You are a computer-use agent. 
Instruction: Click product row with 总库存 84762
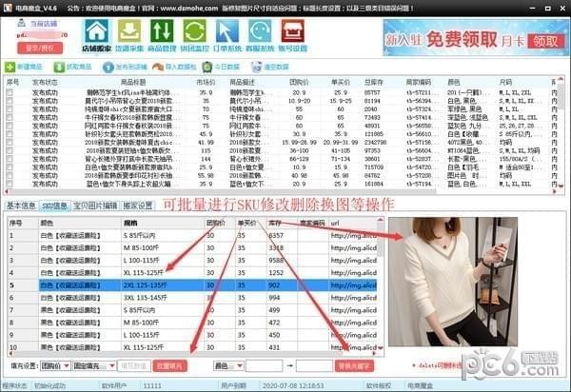tap(281, 176)
